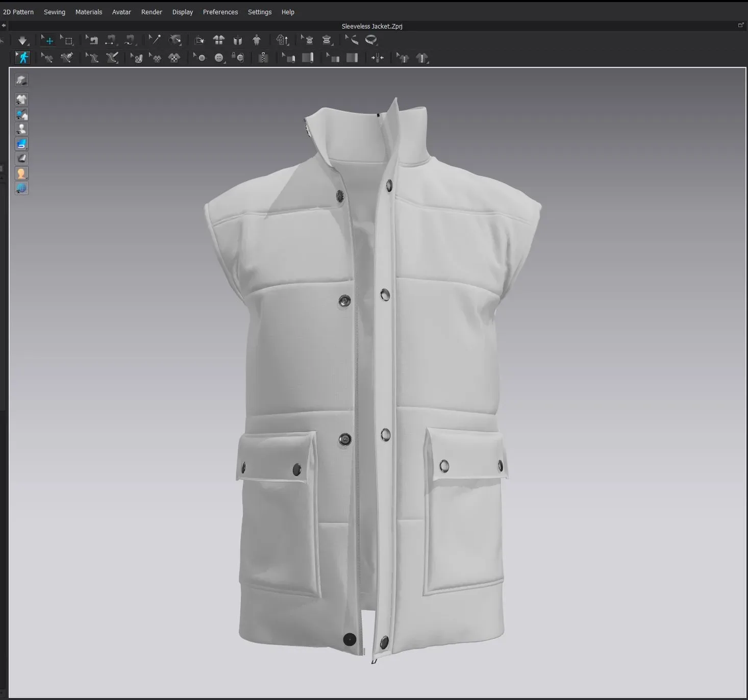Choose the Graphic checkered-shirt tool
The width and height of the screenshot is (748, 700).
pyautogui.click(x=174, y=58)
